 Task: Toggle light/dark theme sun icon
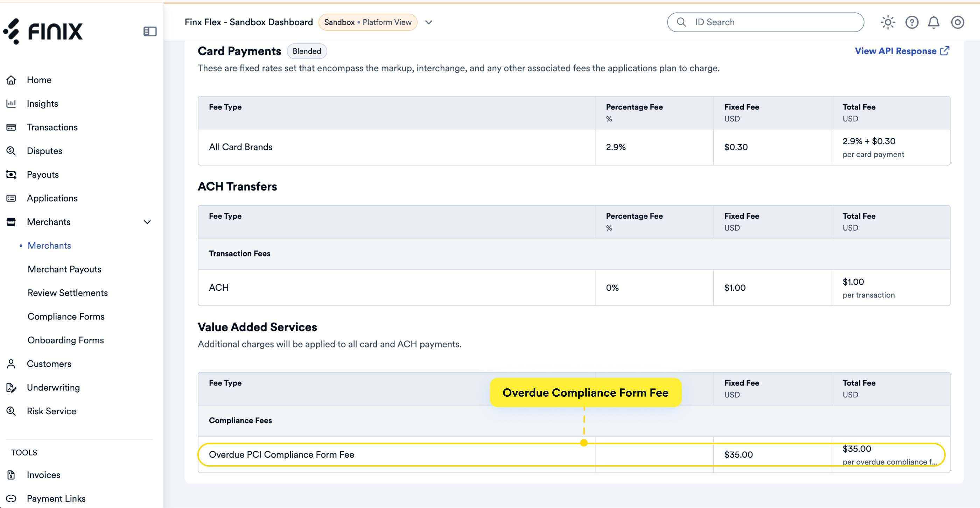tap(888, 22)
